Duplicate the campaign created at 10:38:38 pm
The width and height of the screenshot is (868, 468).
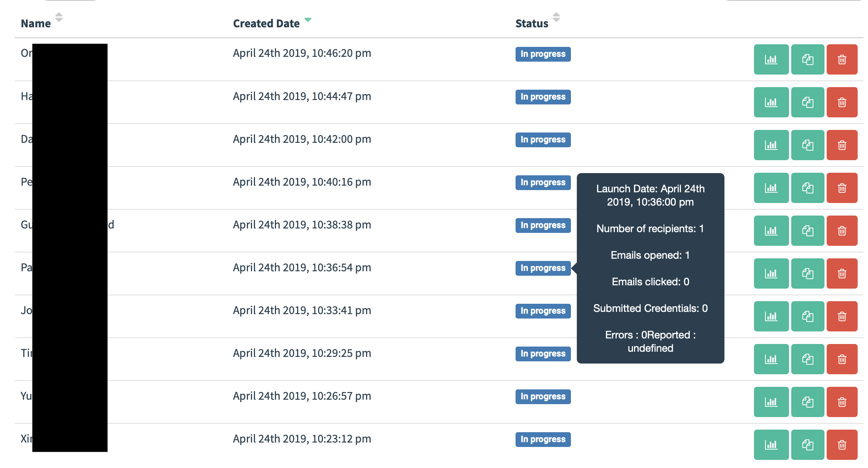(x=807, y=231)
